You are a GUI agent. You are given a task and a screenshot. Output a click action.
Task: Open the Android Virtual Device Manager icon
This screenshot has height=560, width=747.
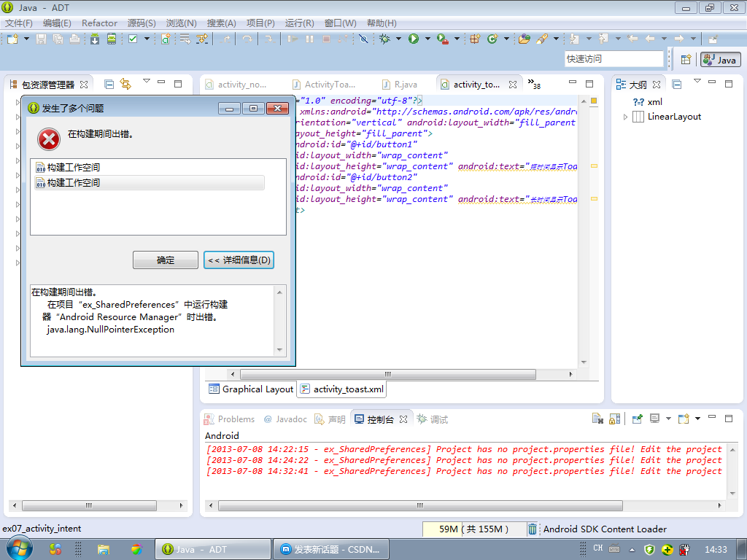click(x=111, y=39)
